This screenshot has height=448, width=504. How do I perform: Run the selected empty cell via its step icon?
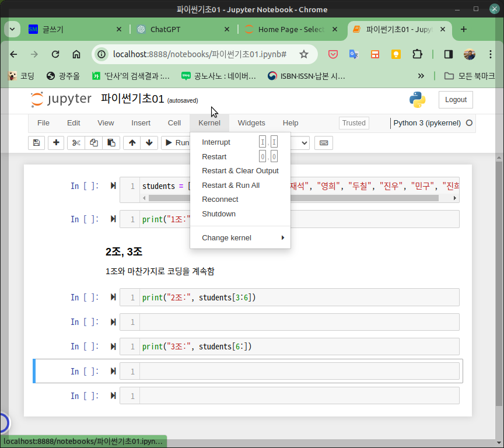pos(113,371)
